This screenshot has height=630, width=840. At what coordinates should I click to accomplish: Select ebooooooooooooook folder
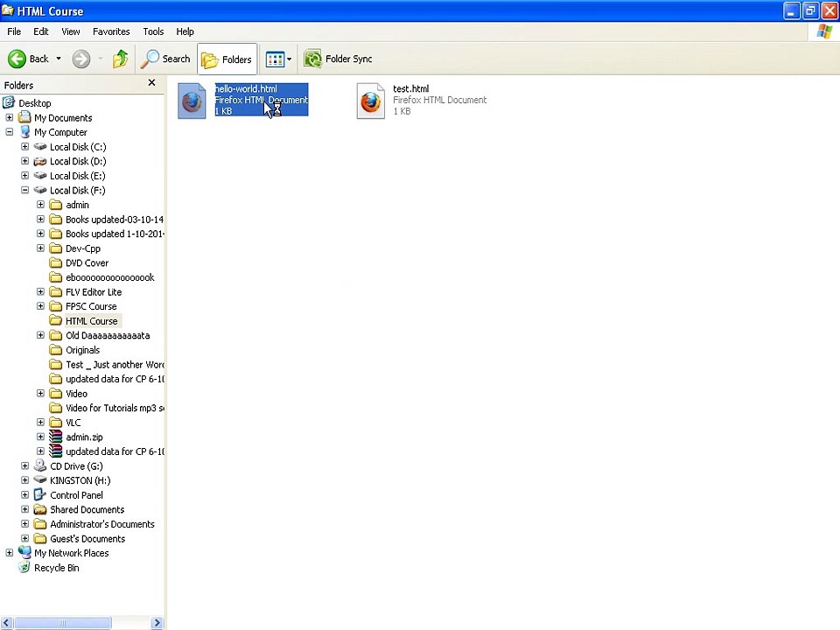(110, 277)
